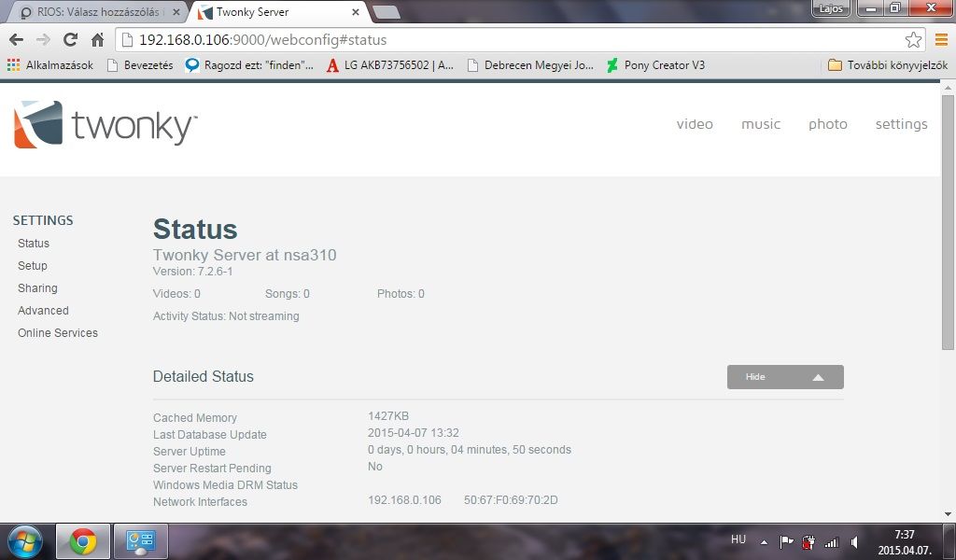956x560 pixels.
Task: Open the Ragozd ezt finden bookmark
Action: [x=250, y=65]
